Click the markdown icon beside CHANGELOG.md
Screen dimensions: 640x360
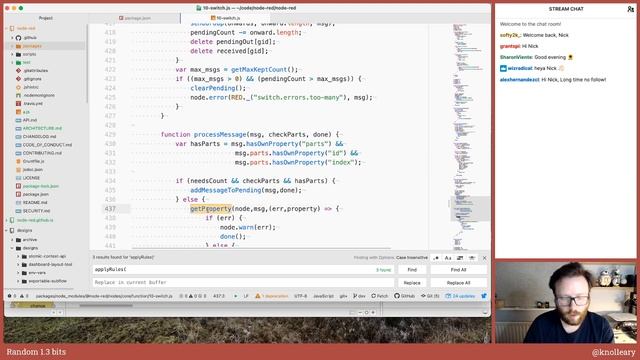[18, 137]
